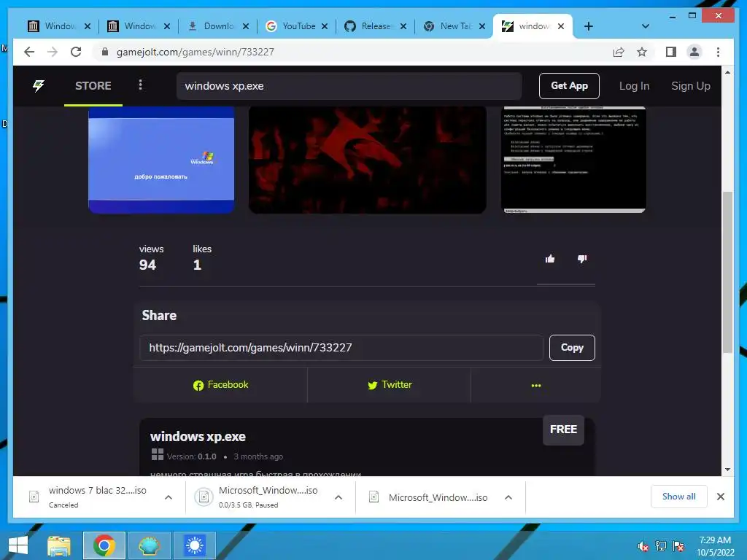Dislike the game with thumbs down
Image resolution: width=747 pixels, height=560 pixels.
tap(581, 259)
